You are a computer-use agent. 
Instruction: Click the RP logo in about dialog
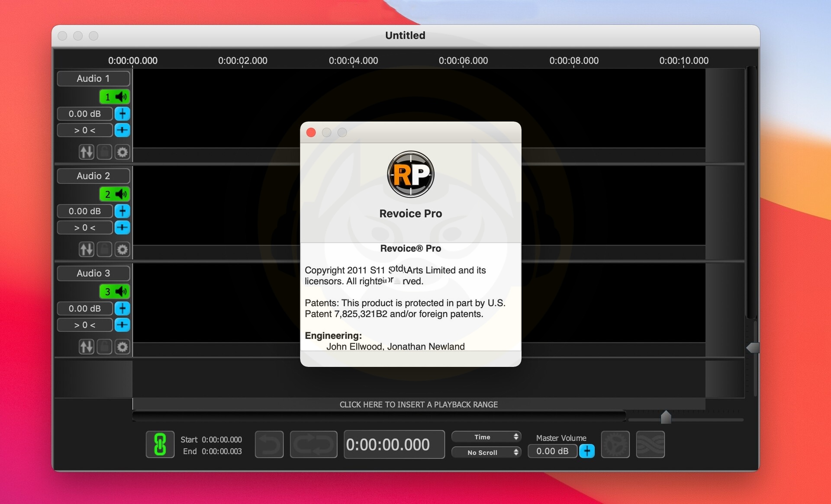pos(410,174)
